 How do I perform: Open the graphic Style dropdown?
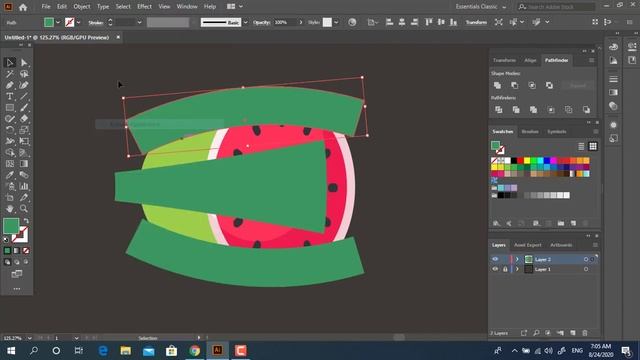tap(336, 22)
